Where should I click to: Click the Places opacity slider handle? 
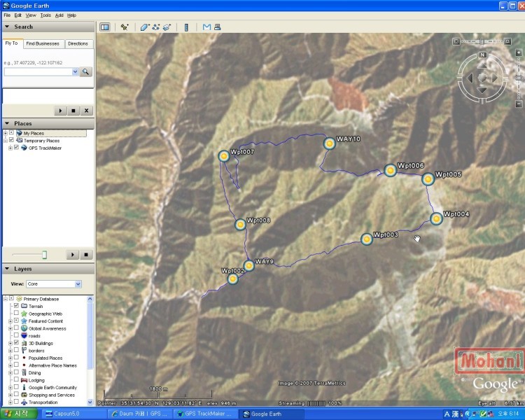click(44, 255)
